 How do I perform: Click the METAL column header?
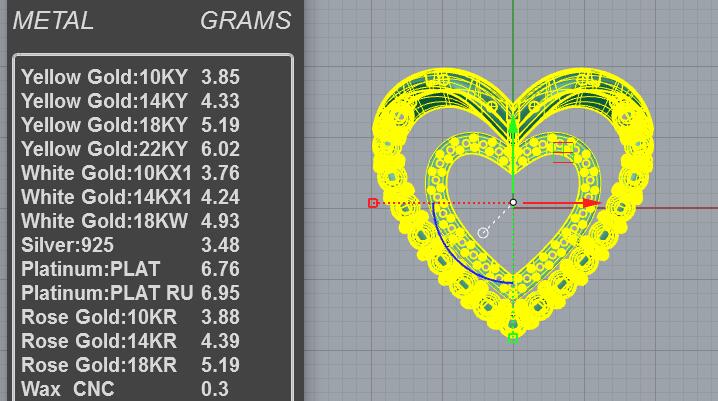point(53,21)
